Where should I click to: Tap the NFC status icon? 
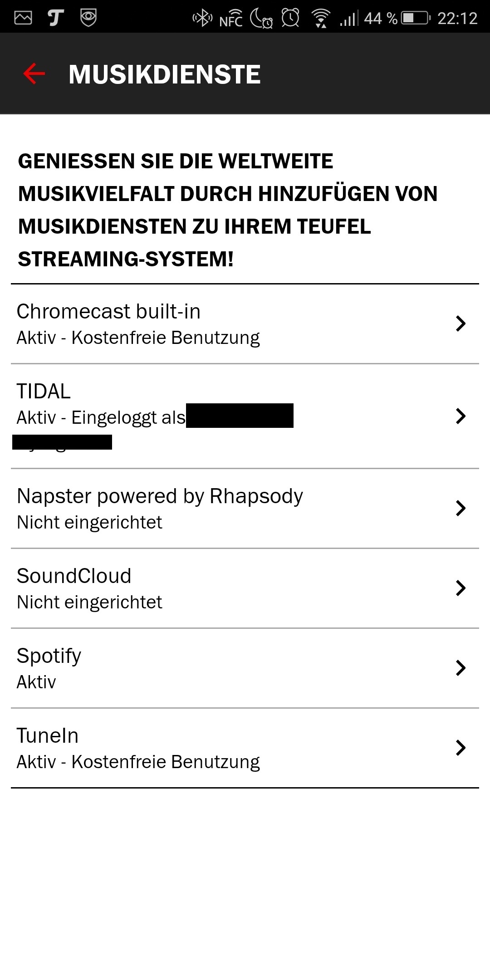(231, 19)
